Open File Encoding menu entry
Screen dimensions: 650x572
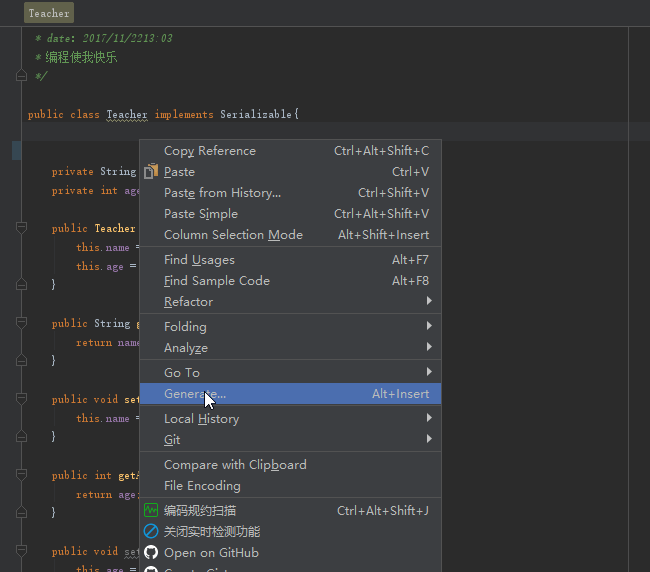[x=290, y=486]
